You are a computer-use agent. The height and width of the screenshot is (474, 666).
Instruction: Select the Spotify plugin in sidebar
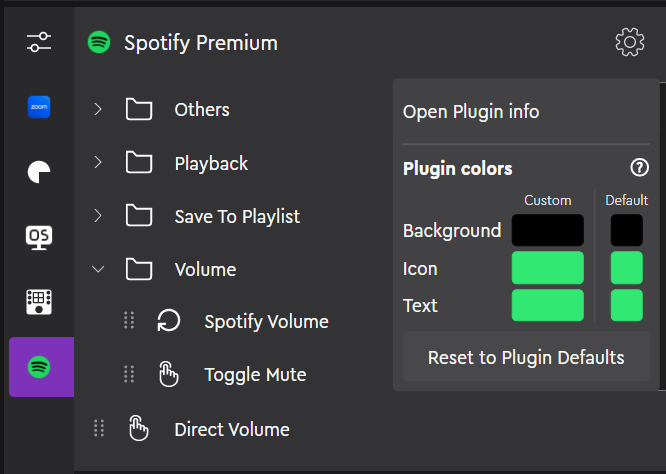point(39,367)
